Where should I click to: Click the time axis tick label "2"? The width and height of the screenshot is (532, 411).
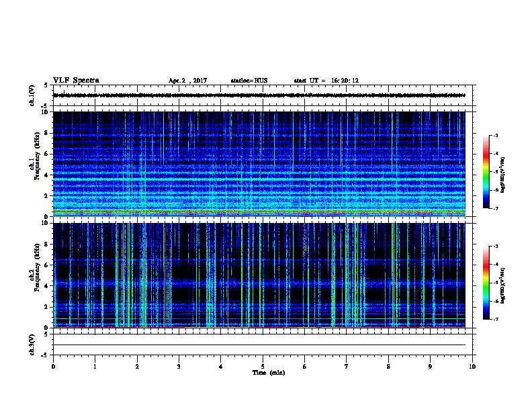click(137, 366)
